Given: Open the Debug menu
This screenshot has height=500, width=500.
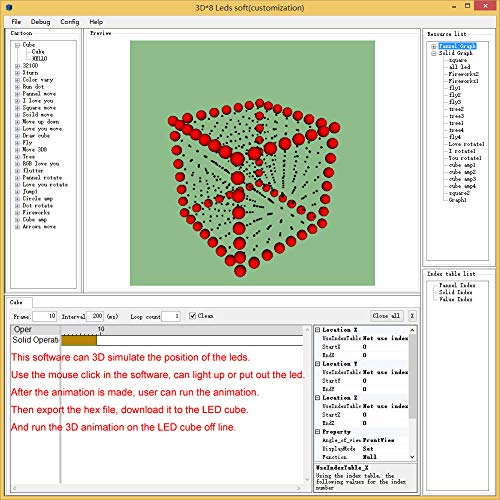Looking at the screenshot, I should pos(40,22).
